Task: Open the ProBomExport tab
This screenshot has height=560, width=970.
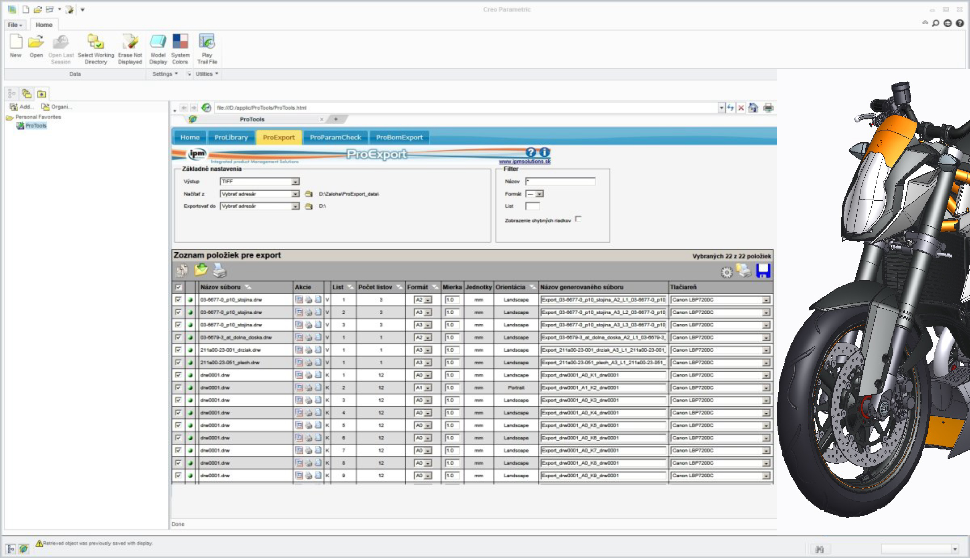Action: pos(399,137)
